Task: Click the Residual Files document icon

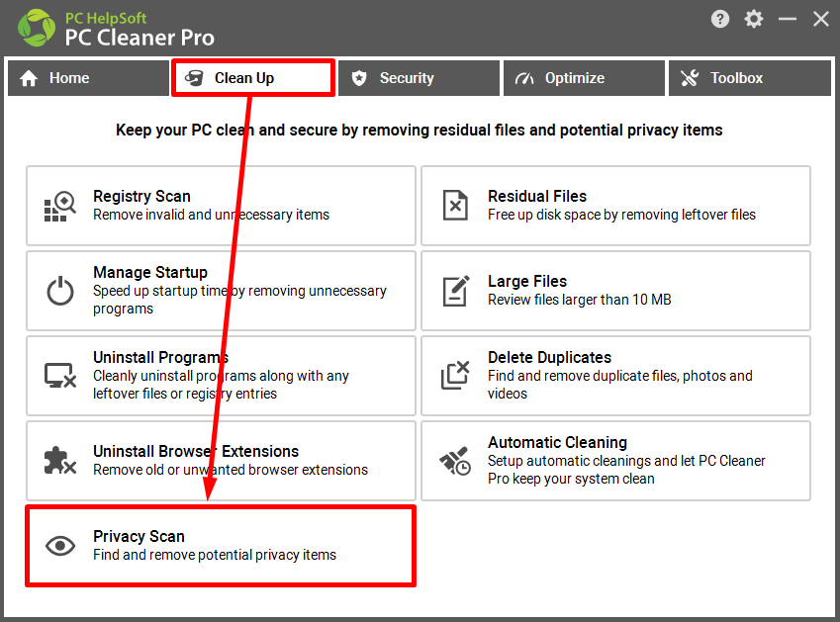Action: click(x=455, y=206)
